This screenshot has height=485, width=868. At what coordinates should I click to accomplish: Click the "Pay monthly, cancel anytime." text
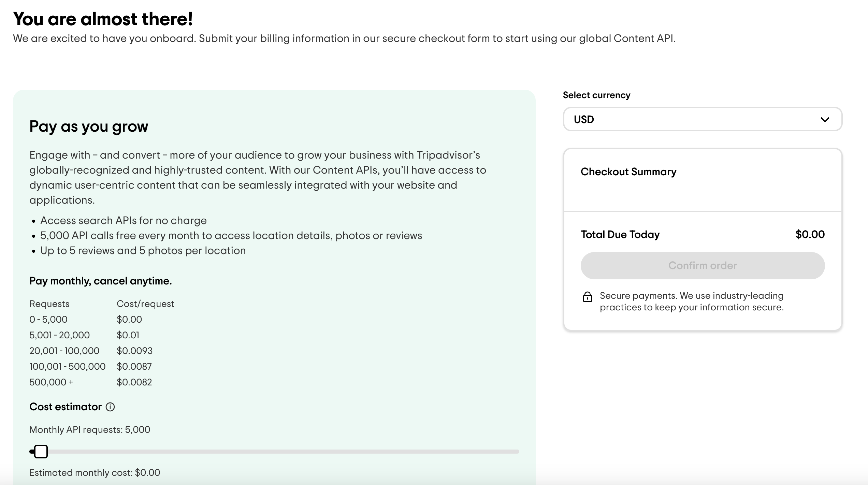[101, 281]
